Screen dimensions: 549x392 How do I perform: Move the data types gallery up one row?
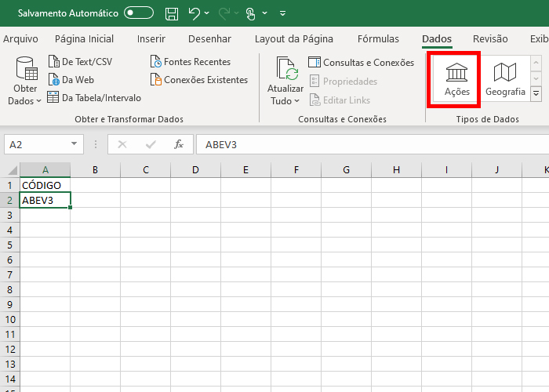[x=536, y=63]
